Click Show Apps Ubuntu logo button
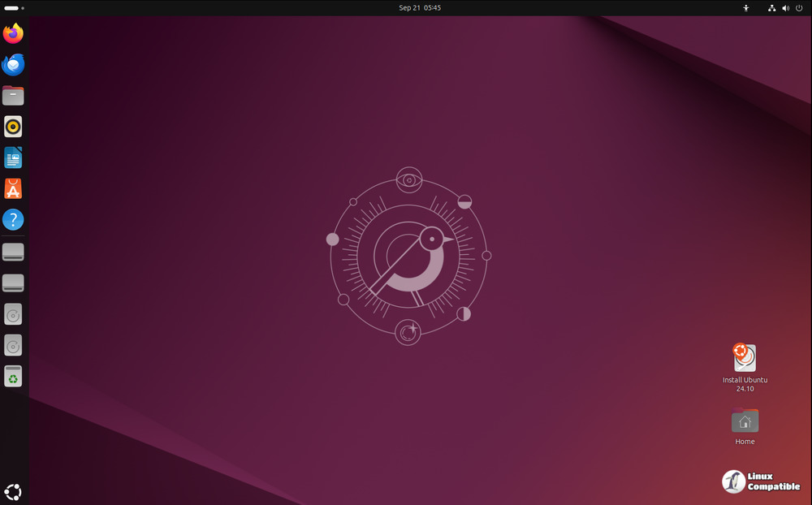Screen dimensions: 812x505 click(x=13, y=491)
